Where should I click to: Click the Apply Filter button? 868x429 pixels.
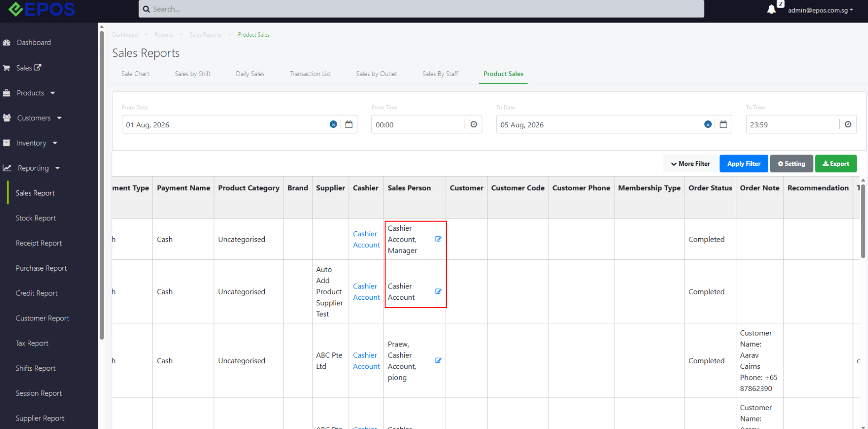pos(743,164)
